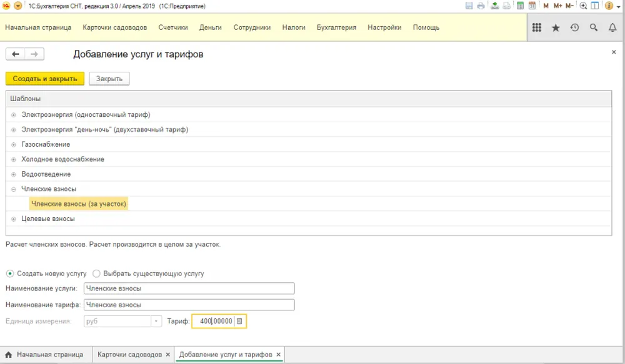Click the 1C logo icon in title bar
The height and width of the screenshot is (364, 625).
[x=6, y=6]
